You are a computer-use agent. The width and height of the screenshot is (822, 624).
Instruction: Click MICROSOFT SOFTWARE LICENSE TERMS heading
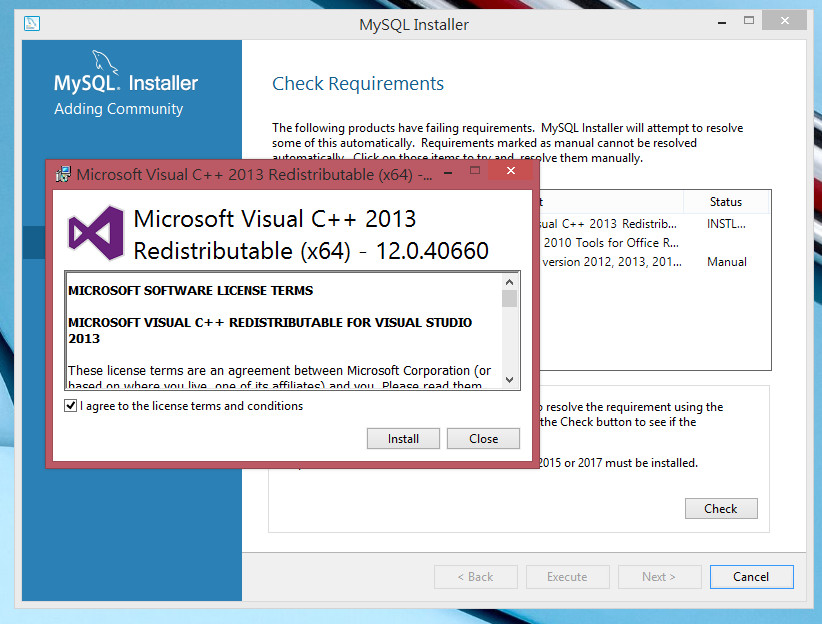pyautogui.click(x=190, y=291)
